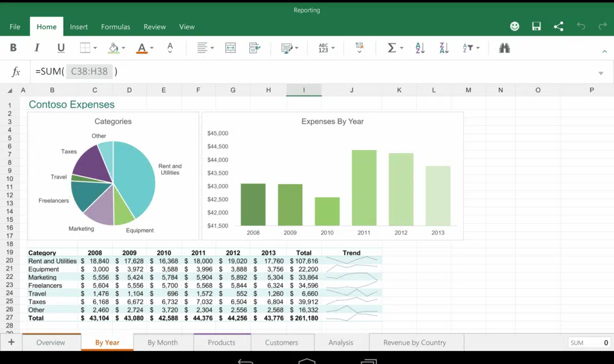This screenshot has height=364, width=614.
Task: Sort ascending A to Z
Action: (x=420, y=48)
